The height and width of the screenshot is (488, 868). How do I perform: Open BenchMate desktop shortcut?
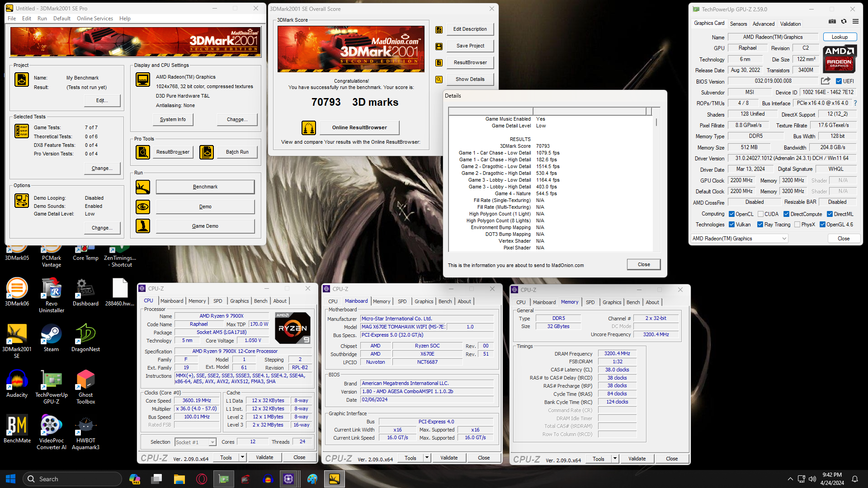click(x=17, y=430)
